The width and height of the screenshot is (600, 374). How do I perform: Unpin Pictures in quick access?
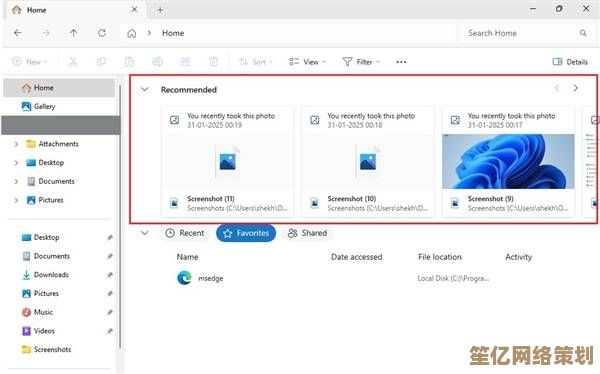pyautogui.click(x=110, y=294)
